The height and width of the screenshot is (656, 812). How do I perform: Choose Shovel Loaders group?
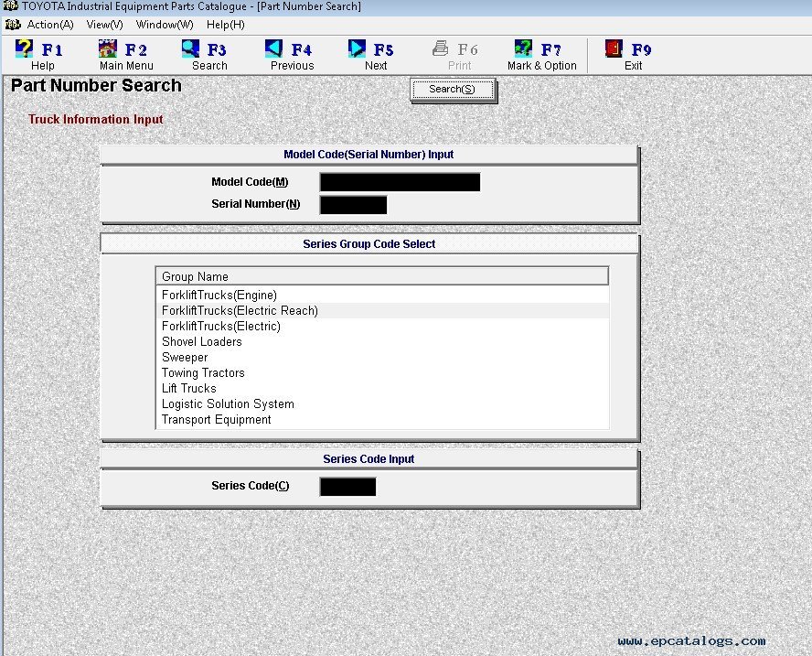coord(382,341)
